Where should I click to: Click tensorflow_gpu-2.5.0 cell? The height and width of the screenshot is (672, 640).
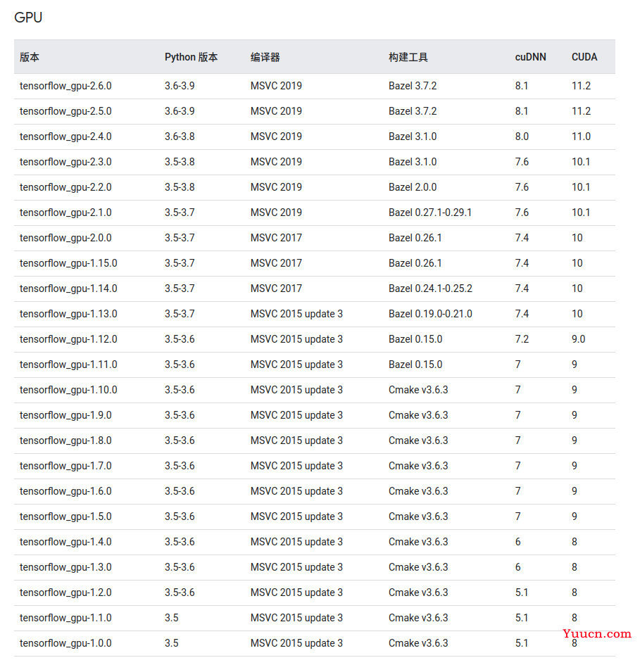tap(65, 111)
